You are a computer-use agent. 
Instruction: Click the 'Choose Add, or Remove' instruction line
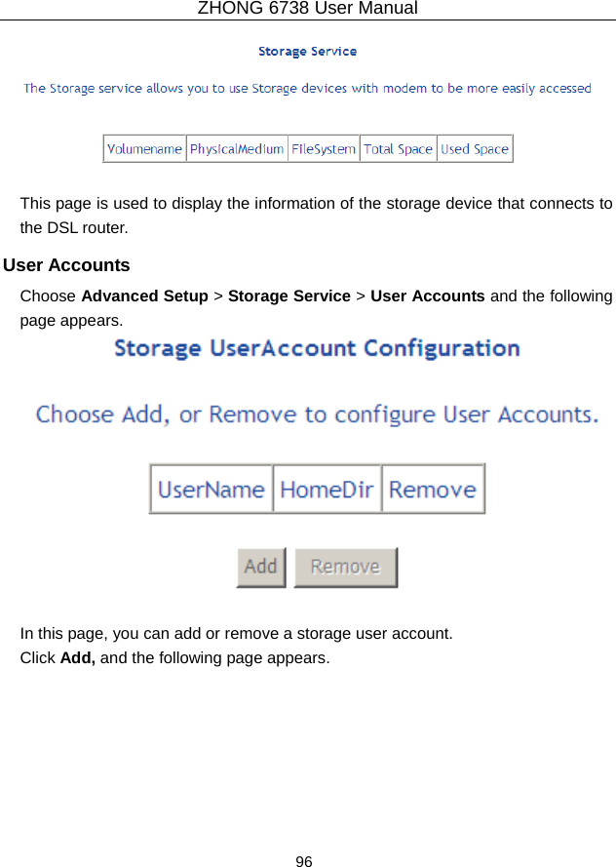pos(317,414)
